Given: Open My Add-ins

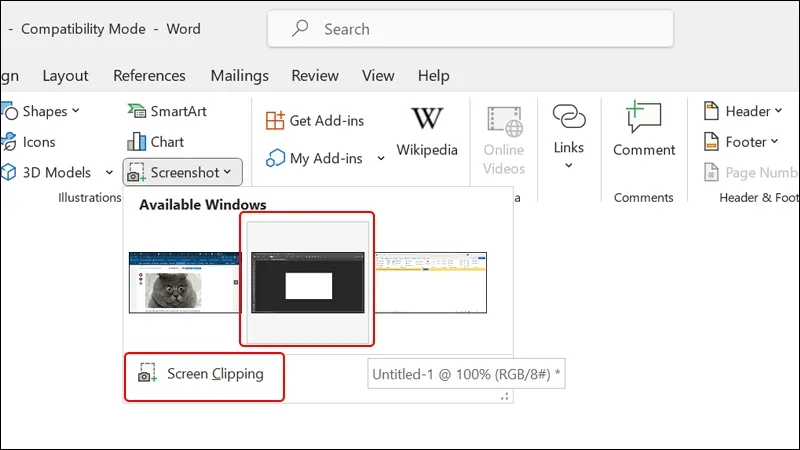Looking at the screenshot, I should click(314, 158).
